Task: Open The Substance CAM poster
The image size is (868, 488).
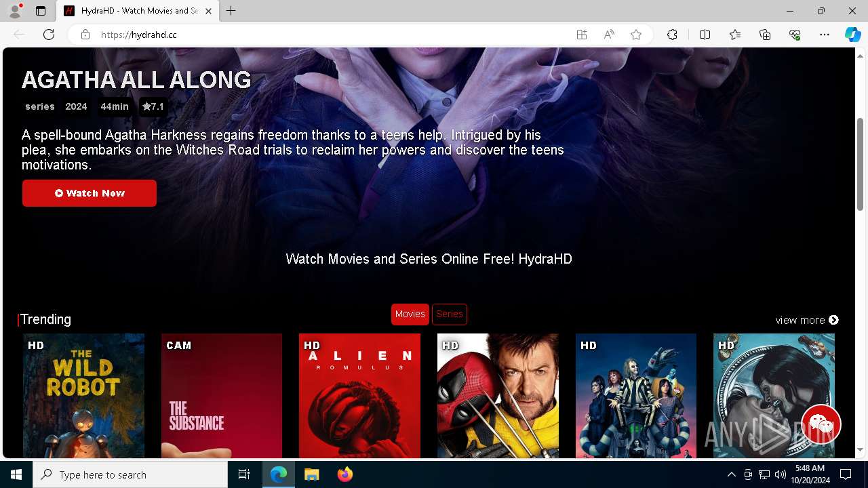Action: pyautogui.click(x=222, y=396)
